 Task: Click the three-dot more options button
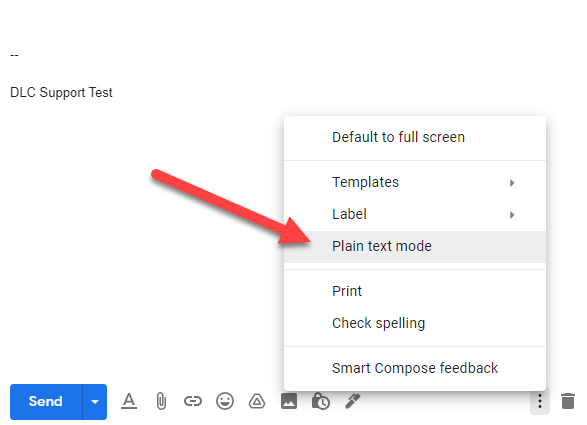coord(540,401)
